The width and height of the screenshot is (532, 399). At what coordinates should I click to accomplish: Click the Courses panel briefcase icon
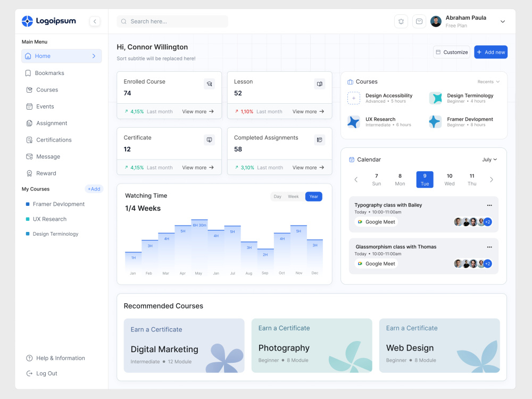click(x=350, y=82)
